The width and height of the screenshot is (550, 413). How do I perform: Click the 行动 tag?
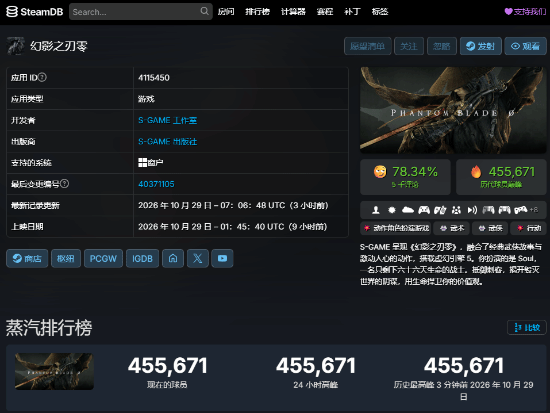pos(529,228)
